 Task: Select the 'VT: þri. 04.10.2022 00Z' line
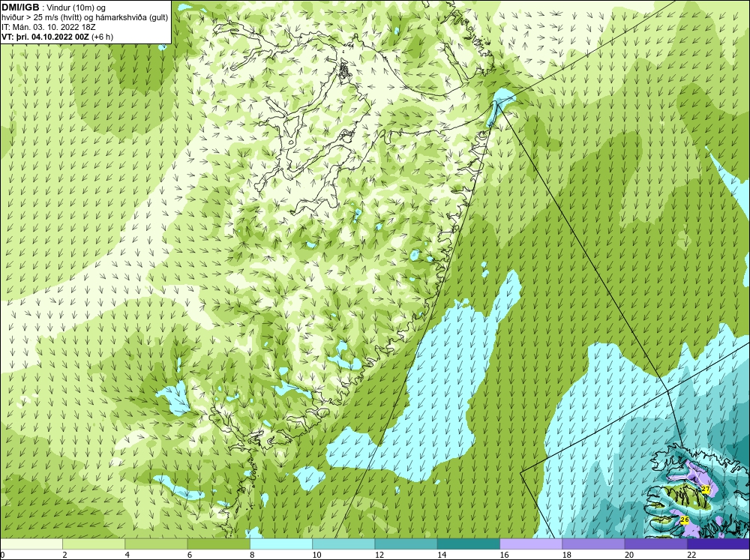(x=45, y=37)
